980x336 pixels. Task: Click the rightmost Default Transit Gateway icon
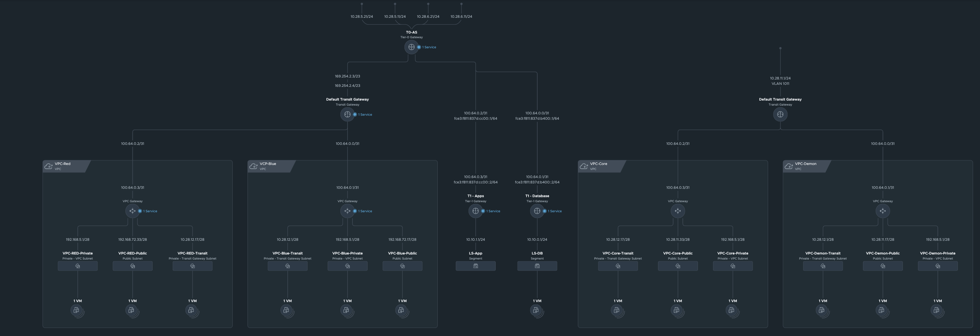tap(780, 114)
